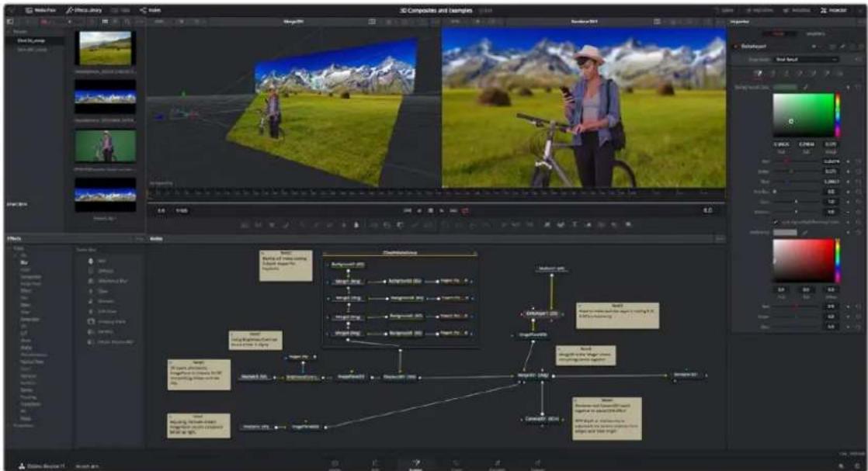Add a pEmitter particle node from the toolbar
Screen dimensions: 868x471
click(x=502, y=225)
